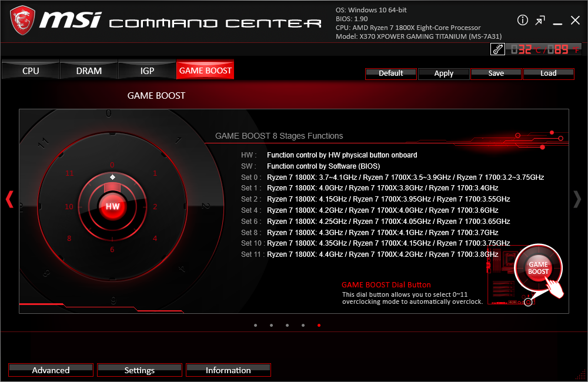Open the Advanced section
The image size is (588, 382).
(x=51, y=370)
